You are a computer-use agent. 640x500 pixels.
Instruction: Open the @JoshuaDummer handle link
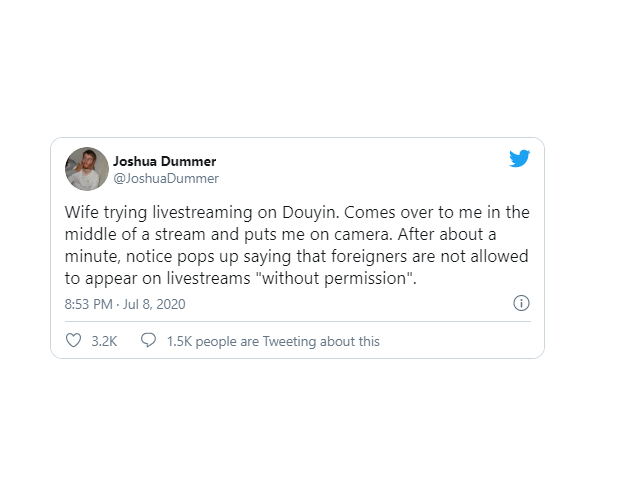point(166,178)
